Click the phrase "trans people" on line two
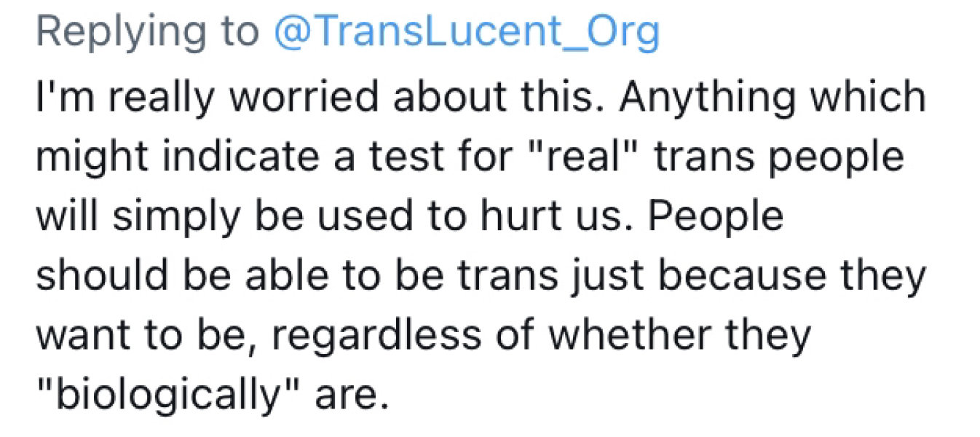The width and height of the screenshot is (980, 437). pos(778,157)
